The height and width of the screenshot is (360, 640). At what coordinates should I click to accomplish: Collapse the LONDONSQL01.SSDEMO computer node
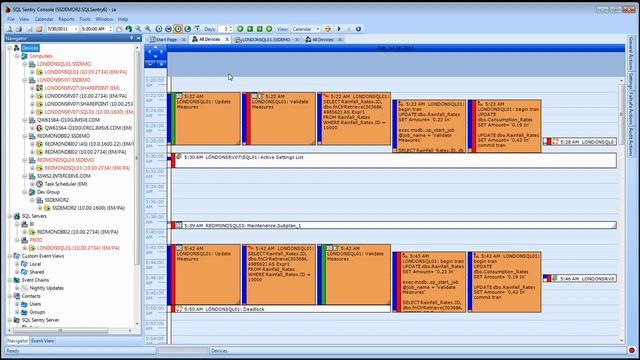25,64
